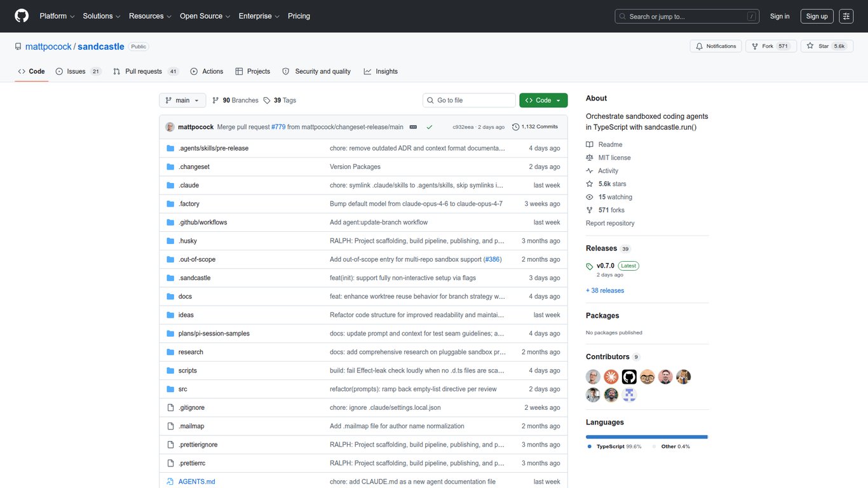
Task: Click the folder icon next to scripts
Action: tap(170, 370)
